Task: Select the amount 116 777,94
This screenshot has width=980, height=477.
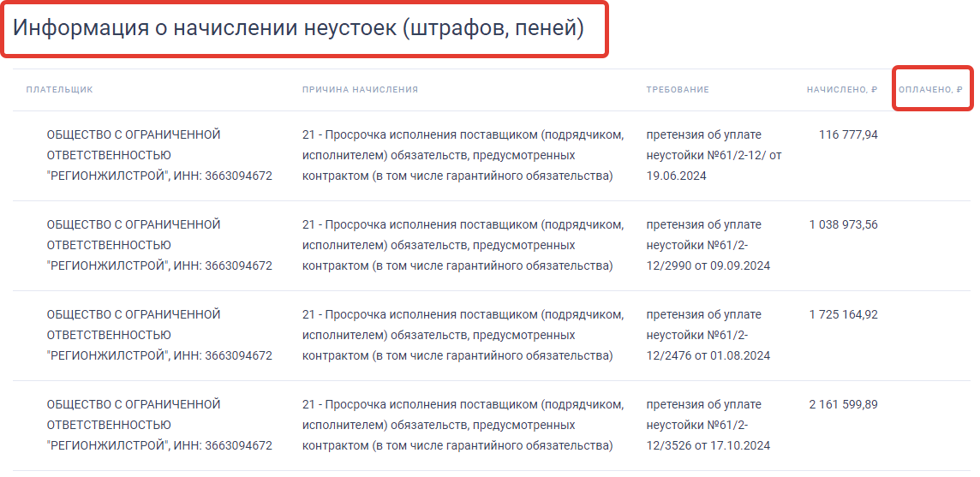Action: click(x=848, y=134)
